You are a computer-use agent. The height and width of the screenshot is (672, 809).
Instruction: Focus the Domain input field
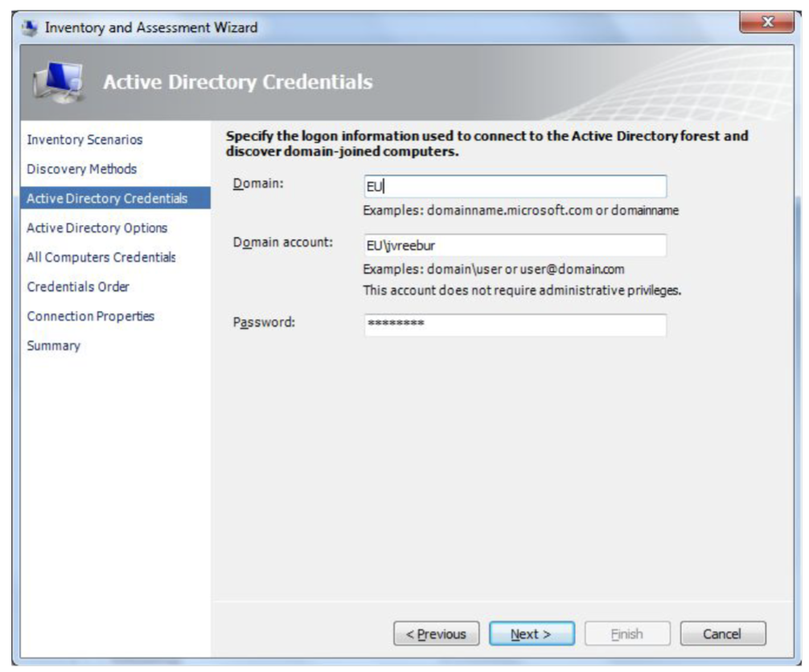point(515,186)
